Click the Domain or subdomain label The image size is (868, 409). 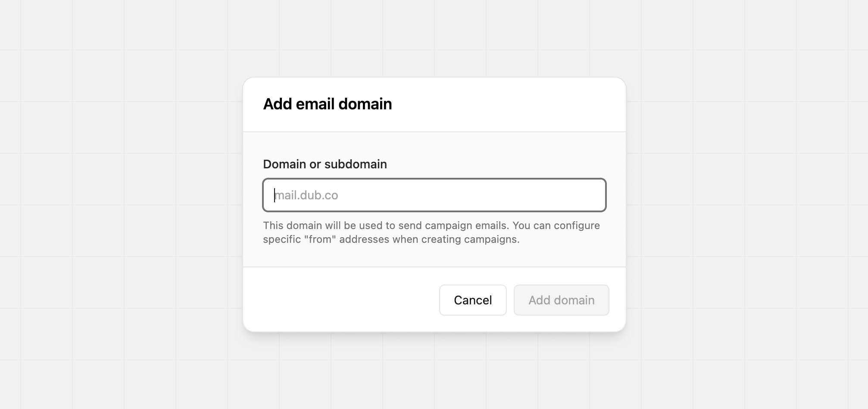[x=325, y=164]
